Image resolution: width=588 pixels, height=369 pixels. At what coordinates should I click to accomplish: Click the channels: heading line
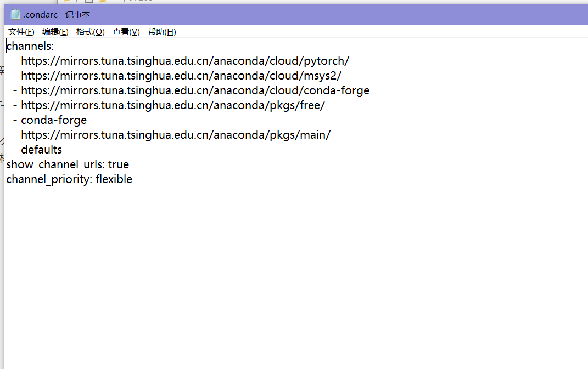click(30, 46)
